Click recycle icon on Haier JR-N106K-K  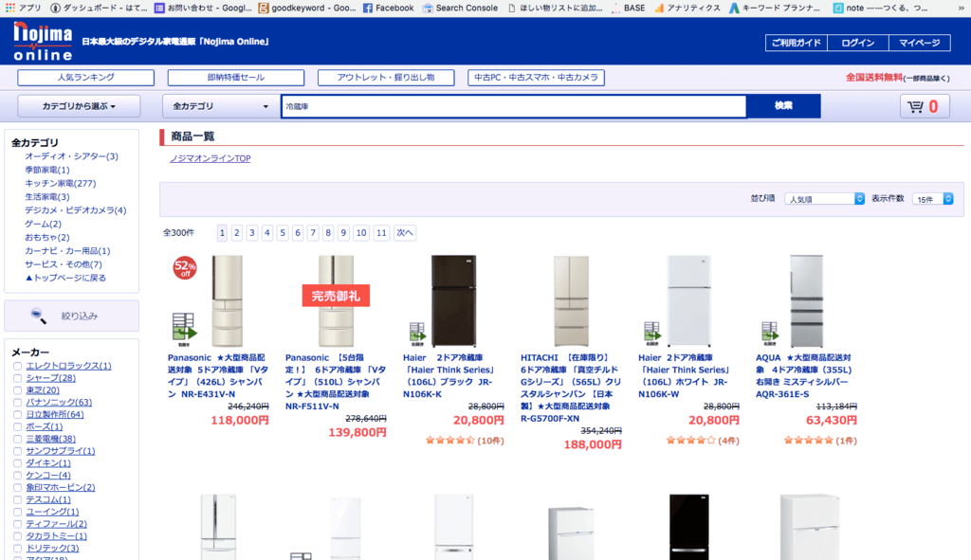[417, 334]
